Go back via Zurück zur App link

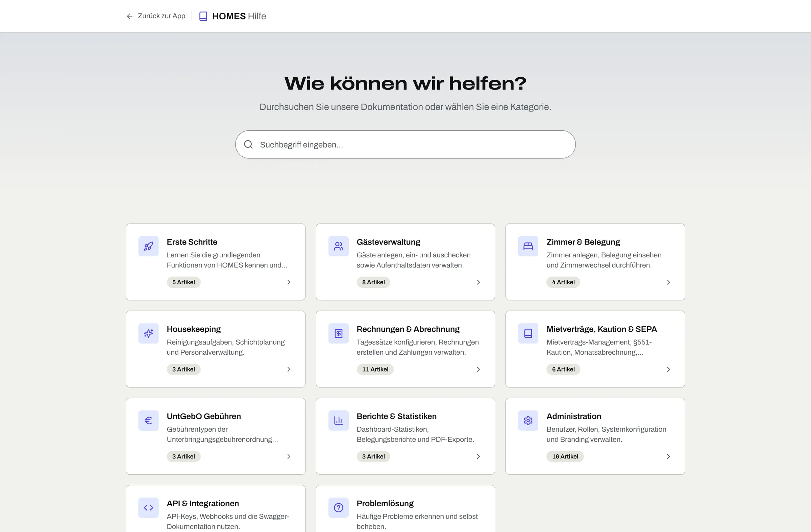156,16
